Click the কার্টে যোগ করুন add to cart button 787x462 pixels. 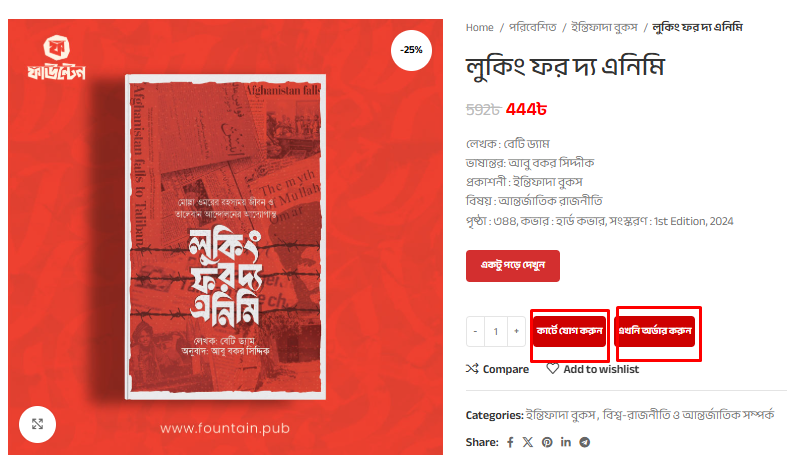[569, 331]
